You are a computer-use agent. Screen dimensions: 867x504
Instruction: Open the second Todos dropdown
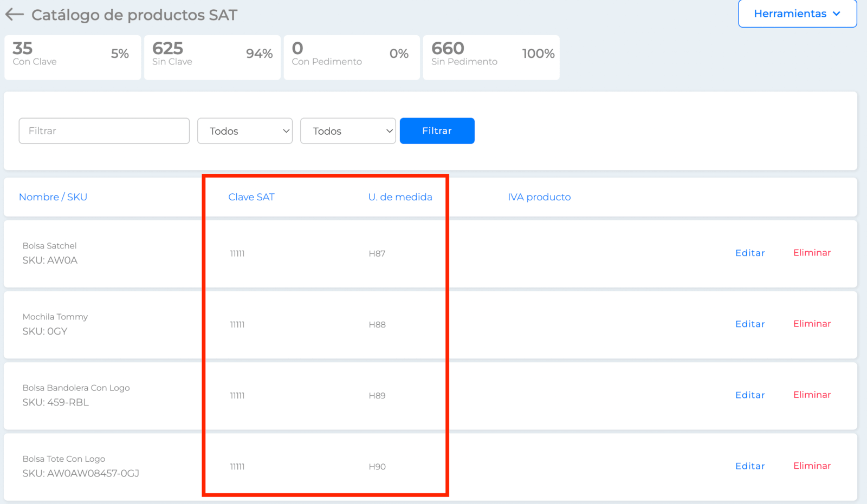tap(348, 131)
